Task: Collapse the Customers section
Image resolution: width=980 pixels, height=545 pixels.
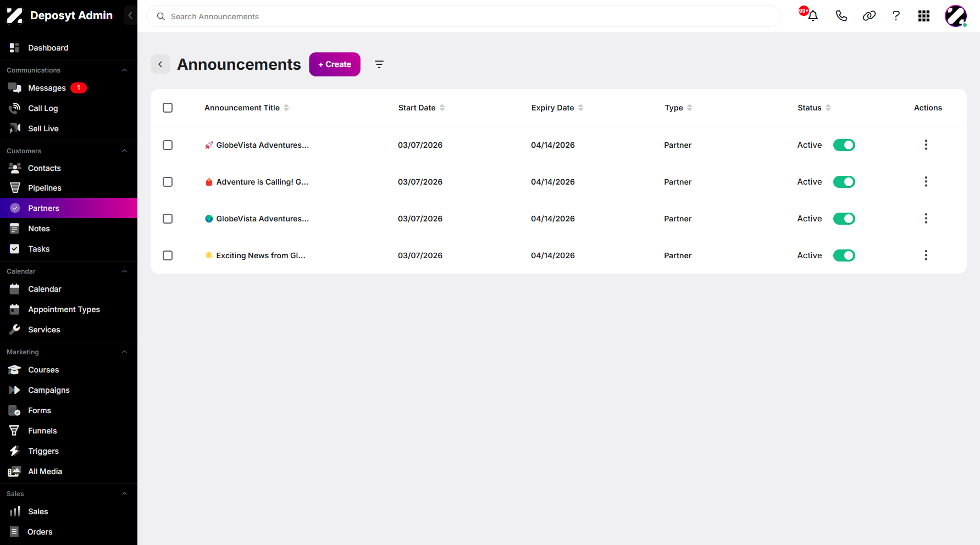Action: click(124, 151)
